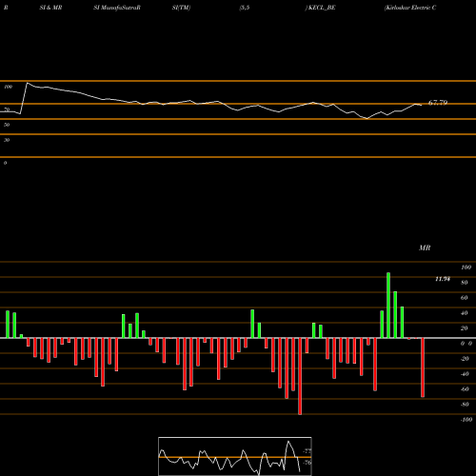The image size is (476, 476).
Task: Click the 11.94 MR value label
Action: click(443, 279)
